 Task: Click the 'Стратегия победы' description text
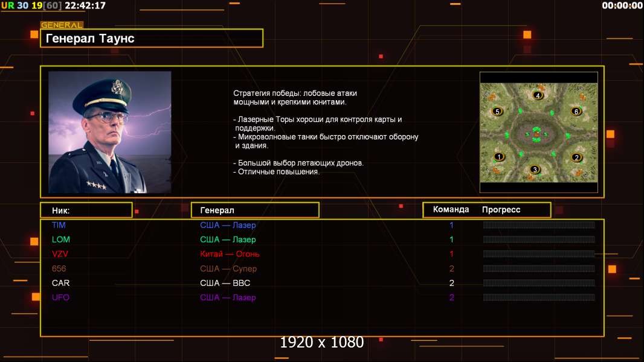pos(295,98)
